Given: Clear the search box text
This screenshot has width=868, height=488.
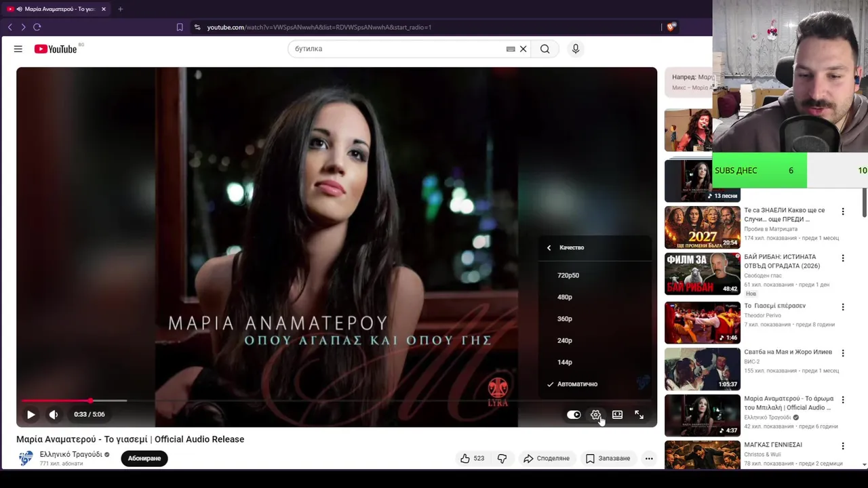Looking at the screenshot, I should pos(523,49).
